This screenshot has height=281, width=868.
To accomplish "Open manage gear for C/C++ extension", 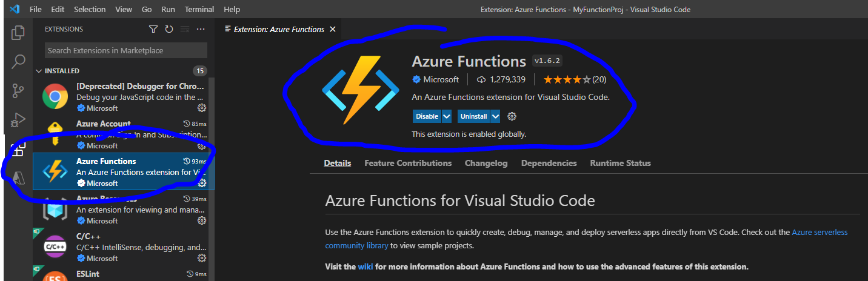I will tap(202, 258).
